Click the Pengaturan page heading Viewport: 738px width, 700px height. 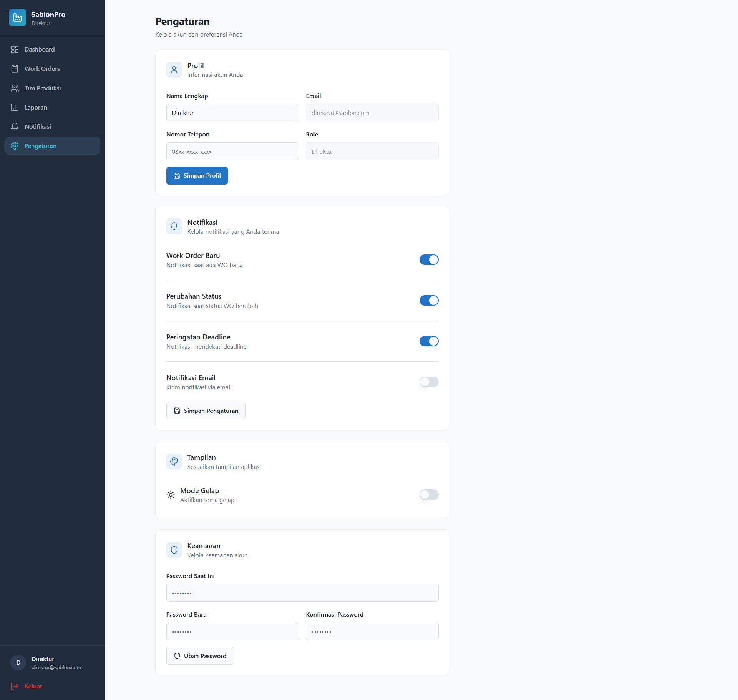[x=182, y=22]
